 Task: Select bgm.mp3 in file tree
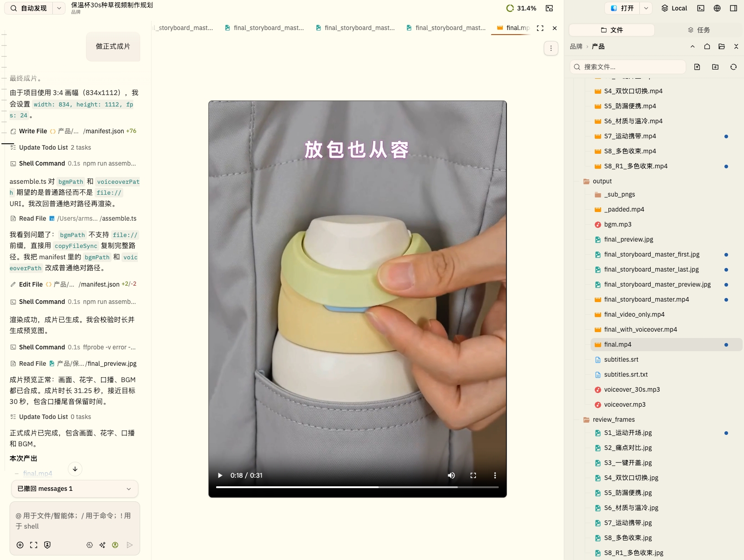coord(617,224)
